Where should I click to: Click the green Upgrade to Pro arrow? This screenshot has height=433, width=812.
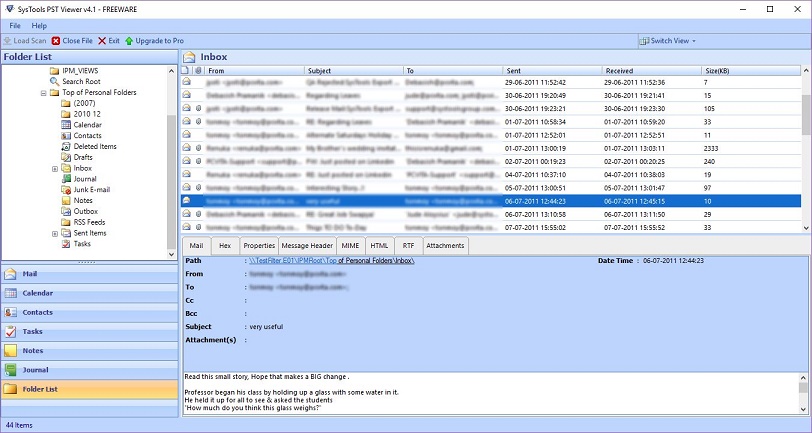point(129,41)
